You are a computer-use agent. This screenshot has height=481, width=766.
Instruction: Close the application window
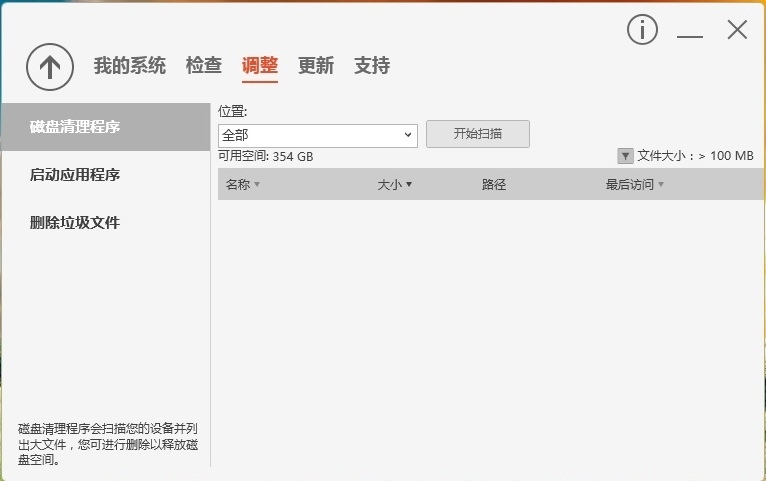[x=737, y=30]
